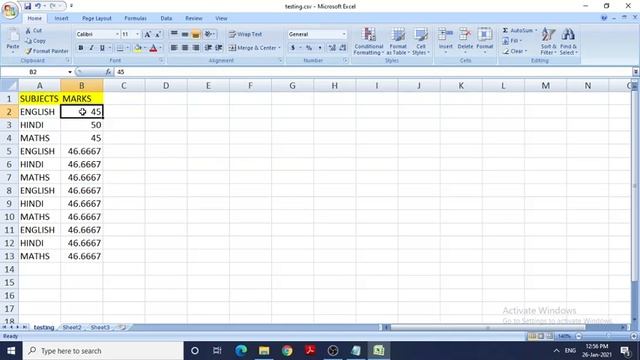The width and height of the screenshot is (640, 360).
Task: Open Cell Styles gallery
Action: click(421, 41)
